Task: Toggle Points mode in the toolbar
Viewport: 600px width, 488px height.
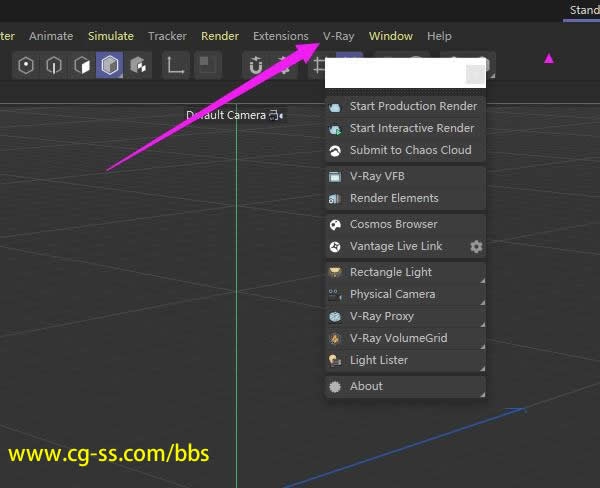Action: point(26,66)
